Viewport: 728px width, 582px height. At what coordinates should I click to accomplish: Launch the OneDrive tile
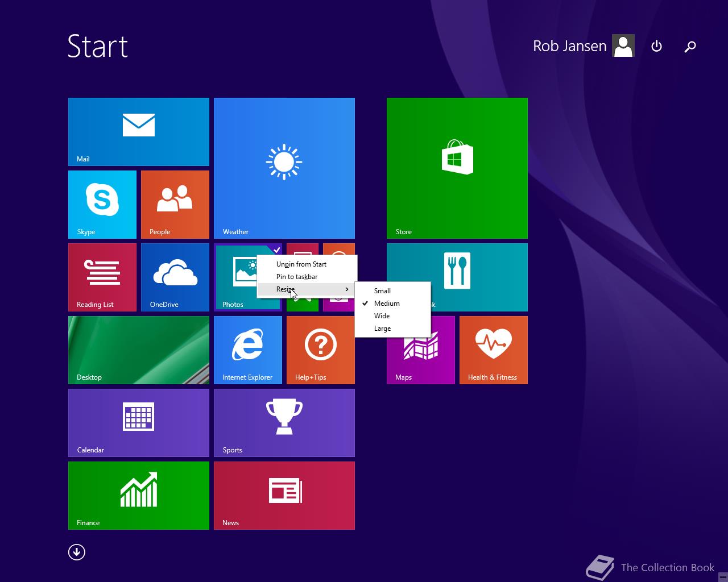(175, 277)
